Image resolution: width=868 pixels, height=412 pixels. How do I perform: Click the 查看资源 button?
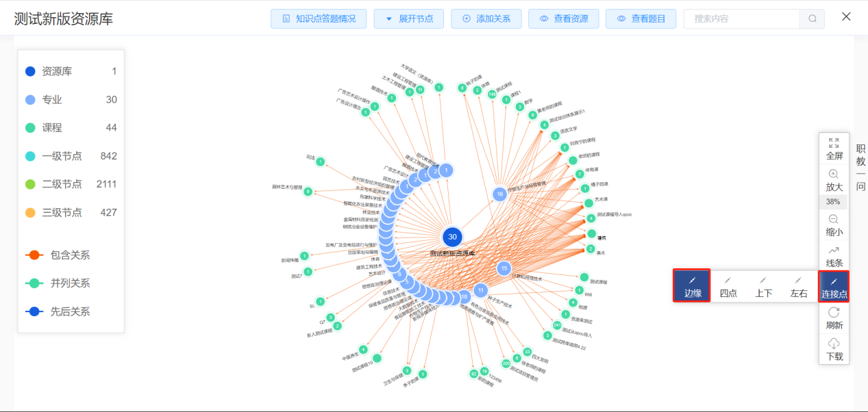pyautogui.click(x=563, y=18)
